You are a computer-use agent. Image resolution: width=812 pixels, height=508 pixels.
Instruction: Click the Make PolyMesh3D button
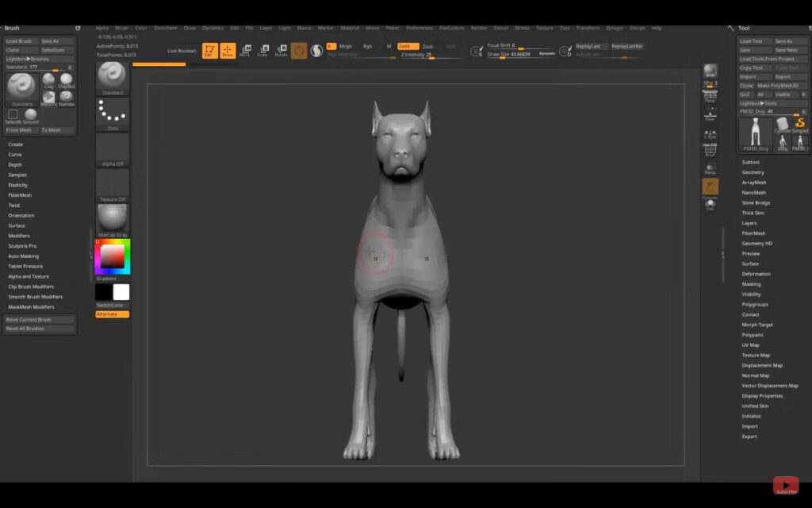point(778,85)
